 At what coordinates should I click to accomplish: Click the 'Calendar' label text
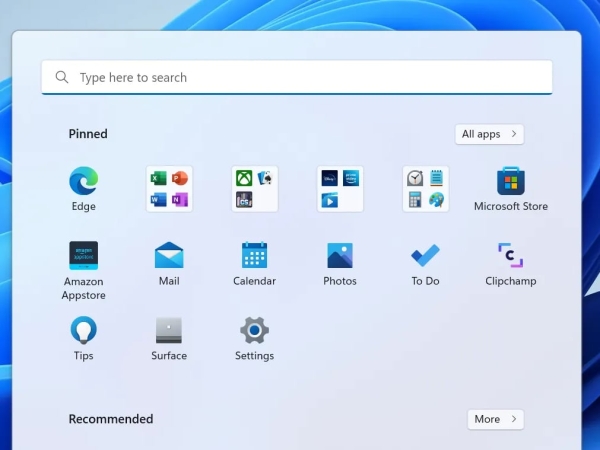pos(254,281)
